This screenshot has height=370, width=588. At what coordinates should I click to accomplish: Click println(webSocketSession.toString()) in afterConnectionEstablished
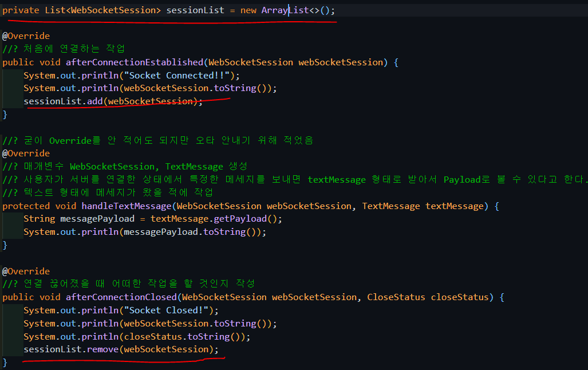click(150, 88)
